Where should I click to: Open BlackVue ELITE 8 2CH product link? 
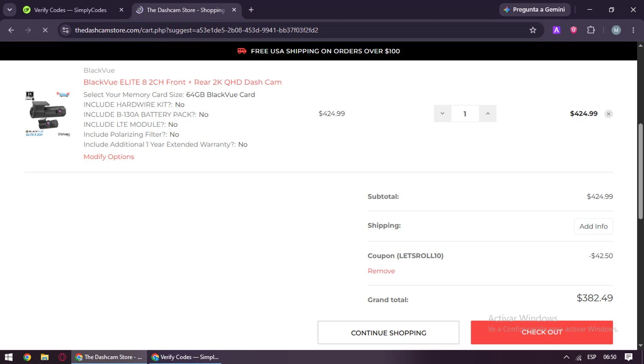point(182,82)
